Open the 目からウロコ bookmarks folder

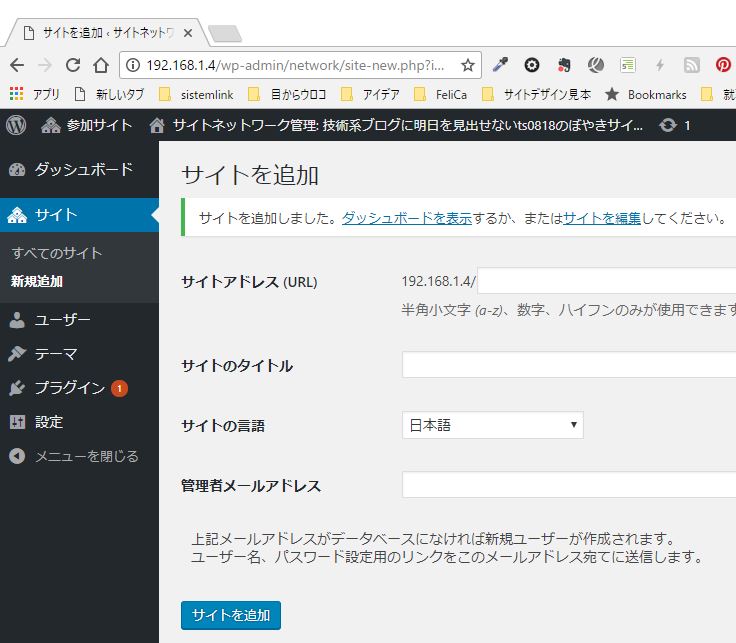[287, 94]
